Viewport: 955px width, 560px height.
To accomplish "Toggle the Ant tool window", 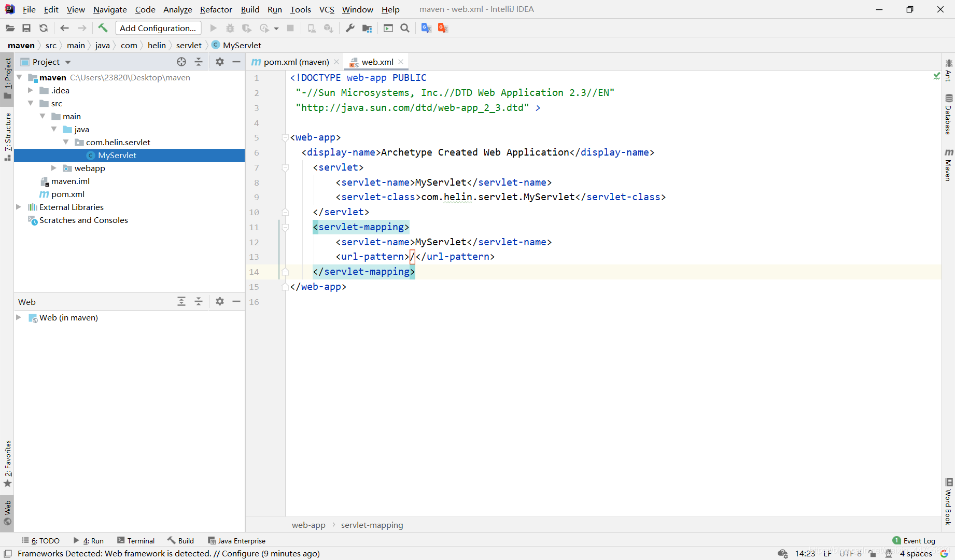I will (x=948, y=70).
